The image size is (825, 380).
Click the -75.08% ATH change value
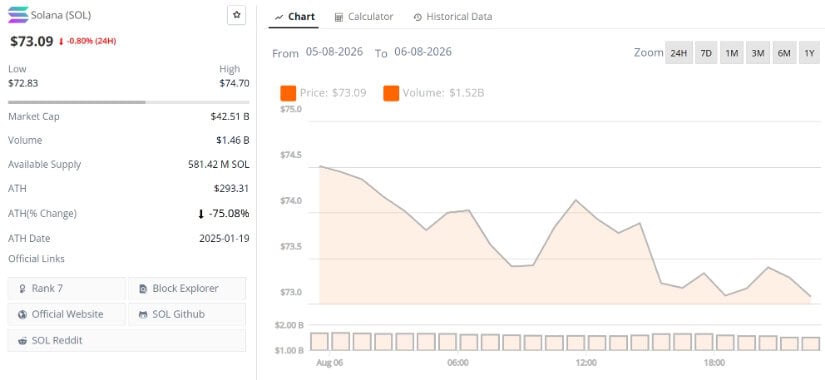pyautogui.click(x=229, y=214)
